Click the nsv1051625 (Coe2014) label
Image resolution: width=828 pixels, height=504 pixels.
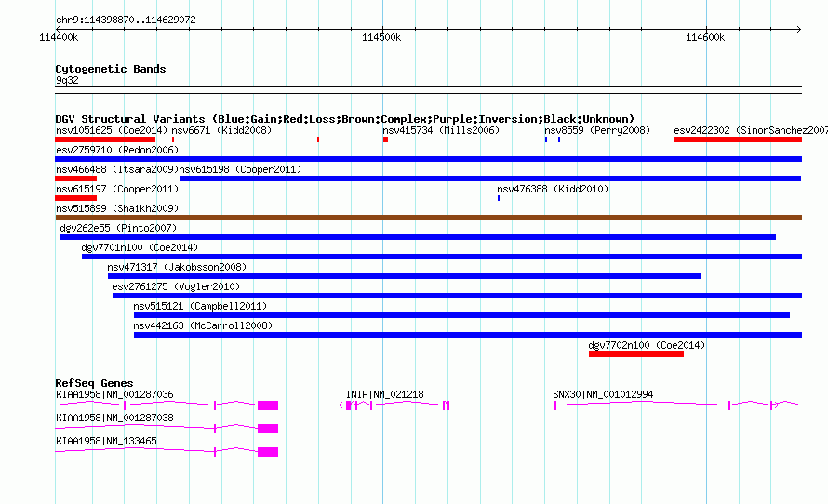(x=112, y=130)
